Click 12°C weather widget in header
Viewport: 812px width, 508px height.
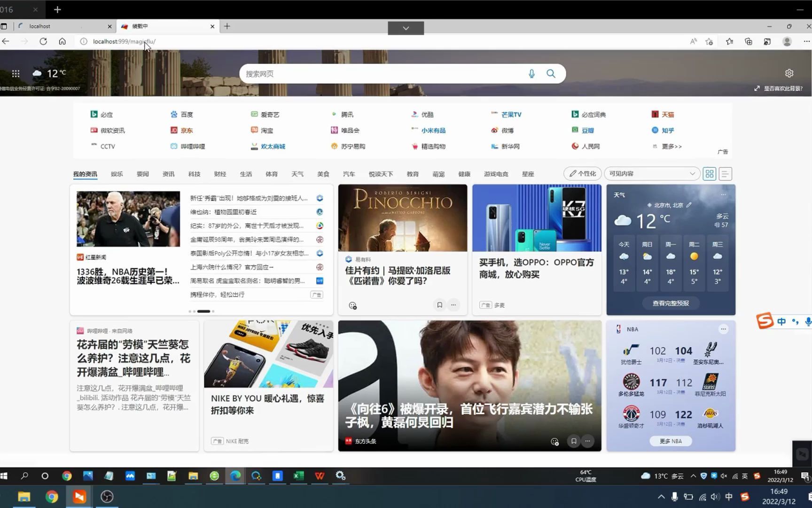[49, 73]
